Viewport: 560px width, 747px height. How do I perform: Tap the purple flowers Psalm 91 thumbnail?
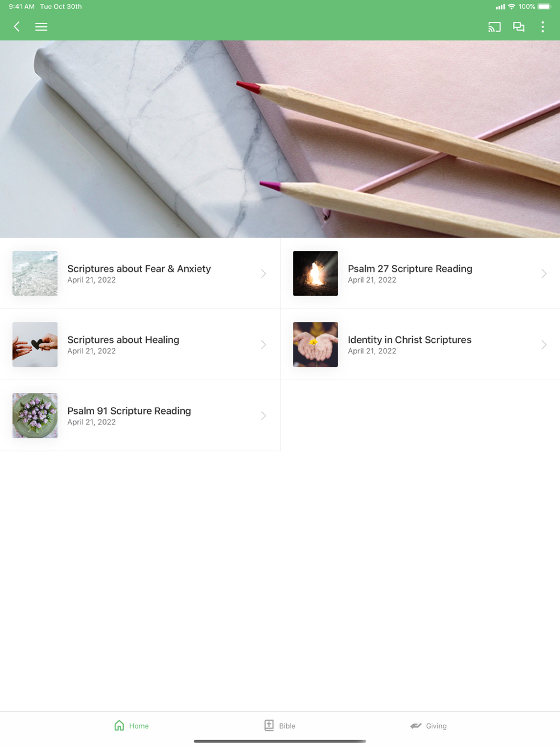click(x=35, y=415)
